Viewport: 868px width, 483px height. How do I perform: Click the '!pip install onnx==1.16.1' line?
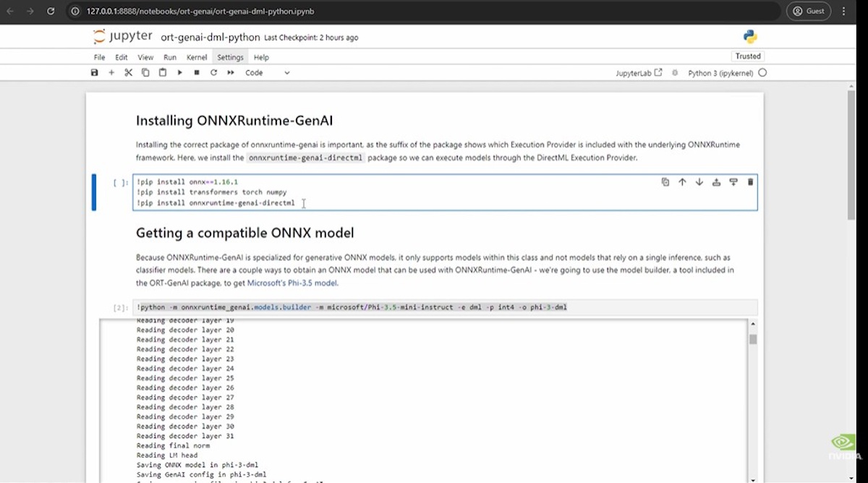coord(187,182)
